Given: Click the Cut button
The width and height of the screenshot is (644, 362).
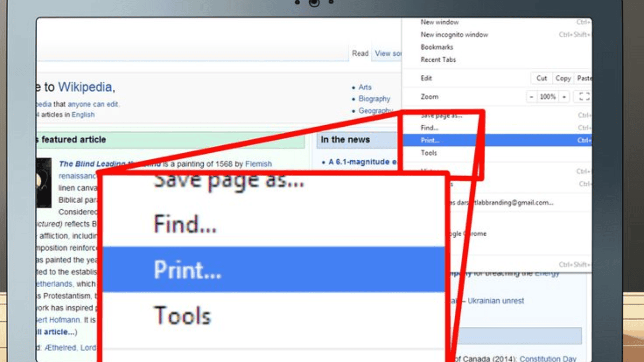Looking at the screenshot, I should coord(541,78).
